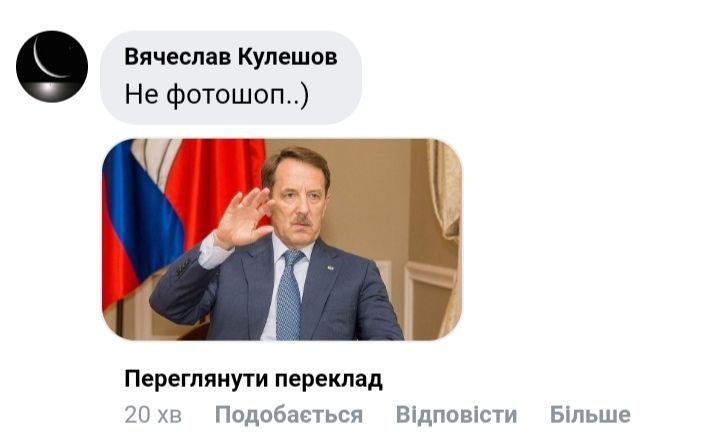Image resolution: width=720 pixels, height=440 pixels.
Task: Open the '20 хв' comment timestamp
Action: click(x=153, y=415)
